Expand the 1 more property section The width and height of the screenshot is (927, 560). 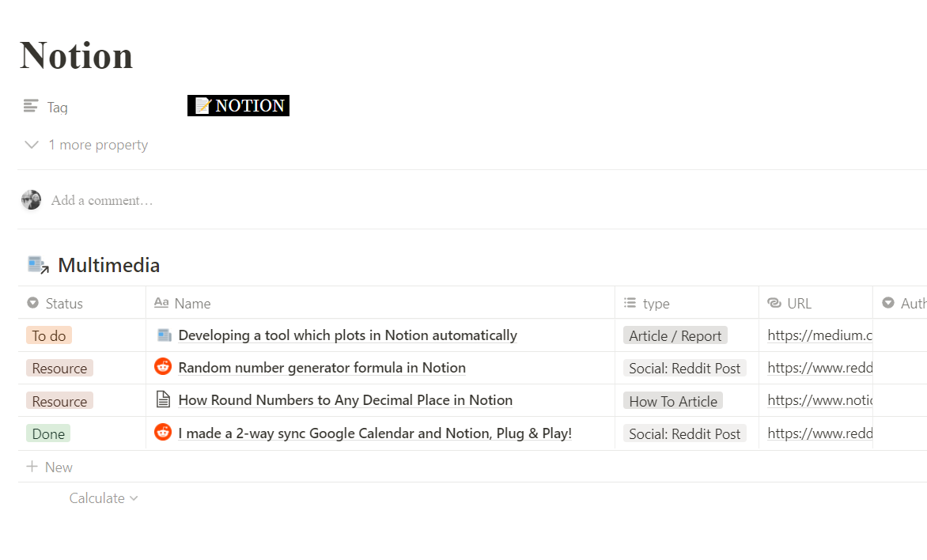(x=86, y=145)
